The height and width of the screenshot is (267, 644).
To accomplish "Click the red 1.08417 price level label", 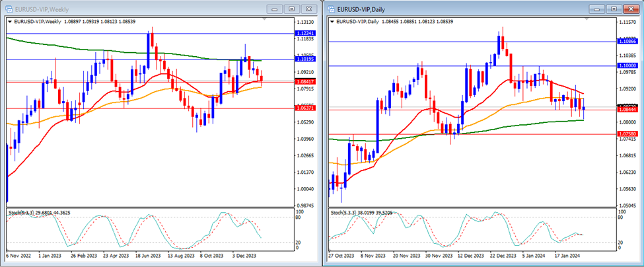I will [304, 82].
